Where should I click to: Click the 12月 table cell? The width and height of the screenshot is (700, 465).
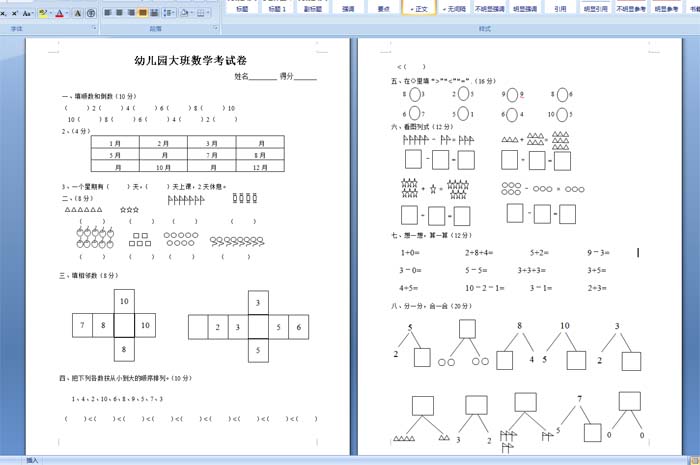[260, 167]
